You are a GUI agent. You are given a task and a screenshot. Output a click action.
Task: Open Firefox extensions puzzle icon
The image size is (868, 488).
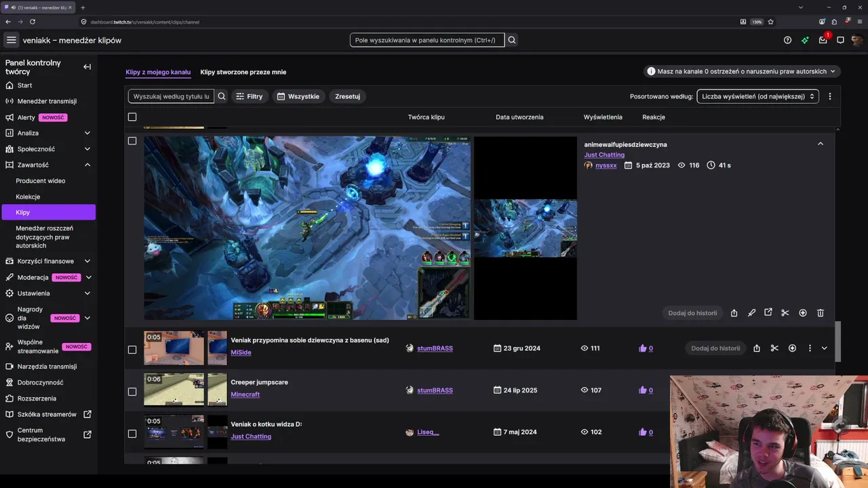click(834, 22)
